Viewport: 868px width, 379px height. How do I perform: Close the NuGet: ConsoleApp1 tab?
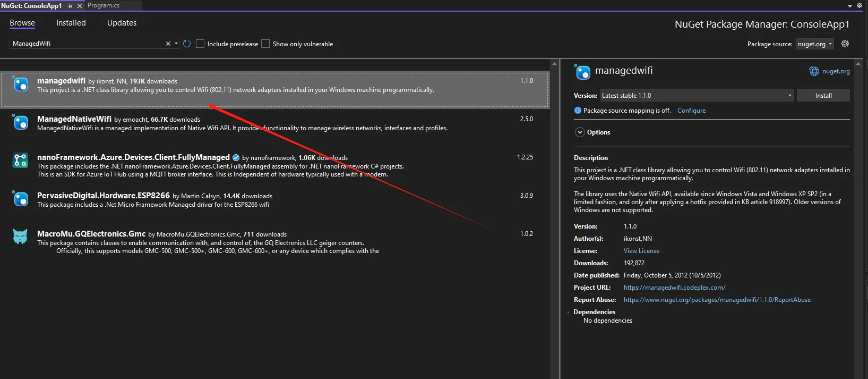(80, 6)
